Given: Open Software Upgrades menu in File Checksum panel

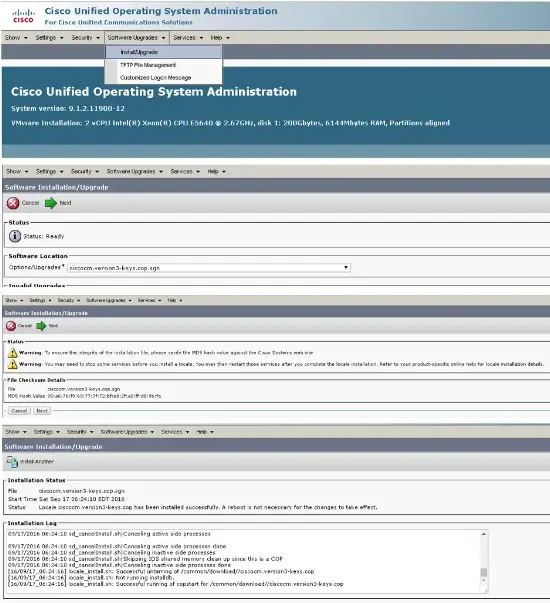Looking at the screenshot, I should pyautogui.click(x=108, y=300).
